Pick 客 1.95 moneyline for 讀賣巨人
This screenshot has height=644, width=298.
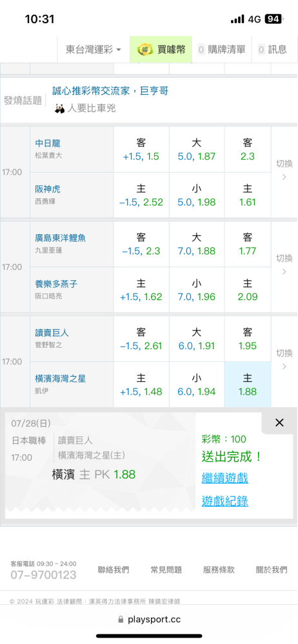[x=248, y=339]
